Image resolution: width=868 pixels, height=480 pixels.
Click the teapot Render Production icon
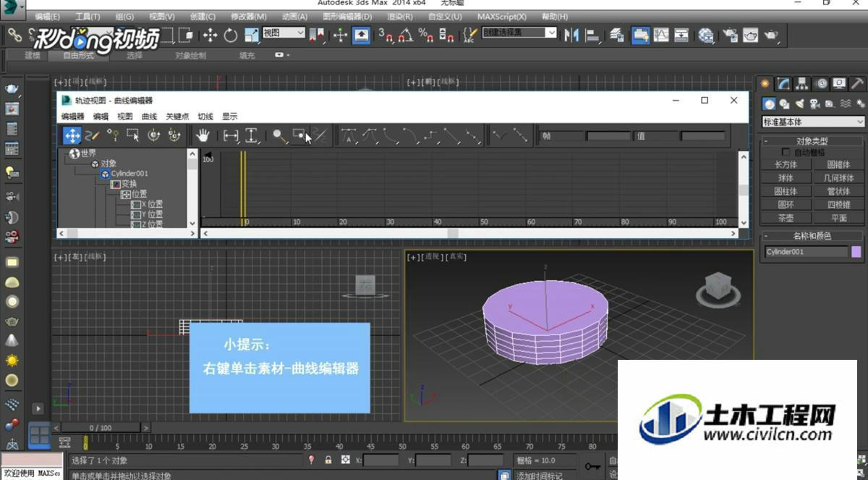point(771,34)
